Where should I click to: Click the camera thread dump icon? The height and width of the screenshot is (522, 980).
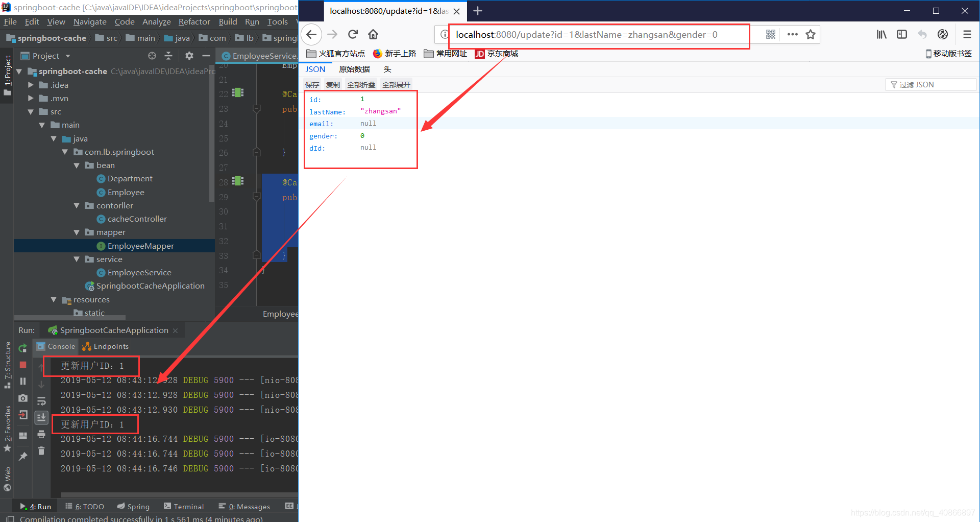[x=23, y=398]
